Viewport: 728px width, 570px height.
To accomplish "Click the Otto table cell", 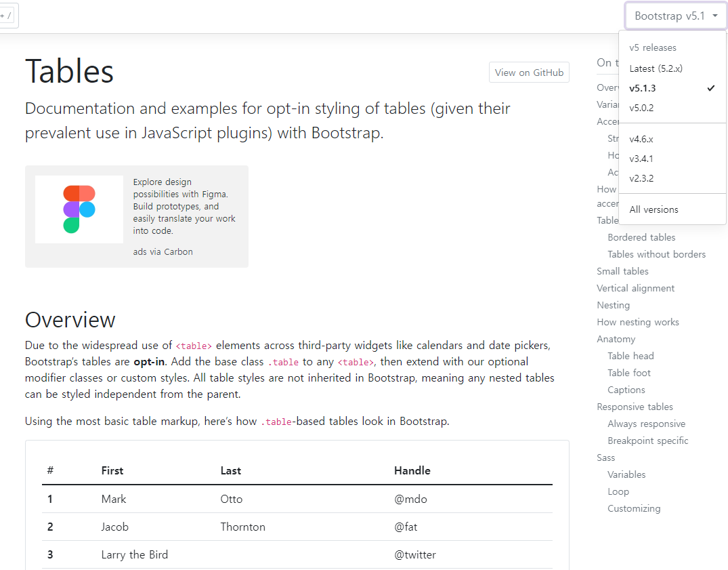I will coord(231,499).
